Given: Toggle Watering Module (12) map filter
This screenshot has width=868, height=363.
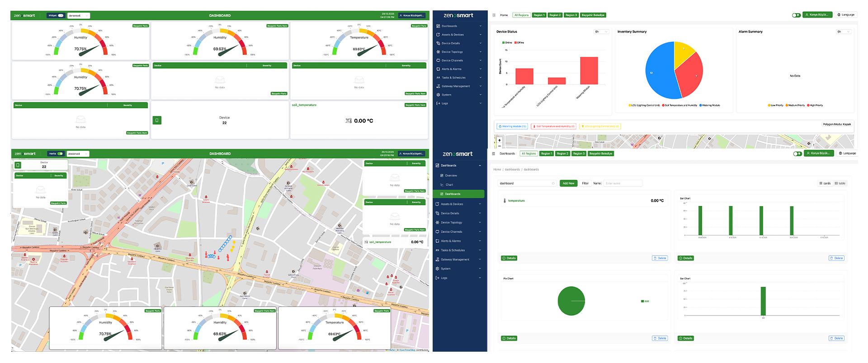Looking at the screenshot, I should 512,126.
